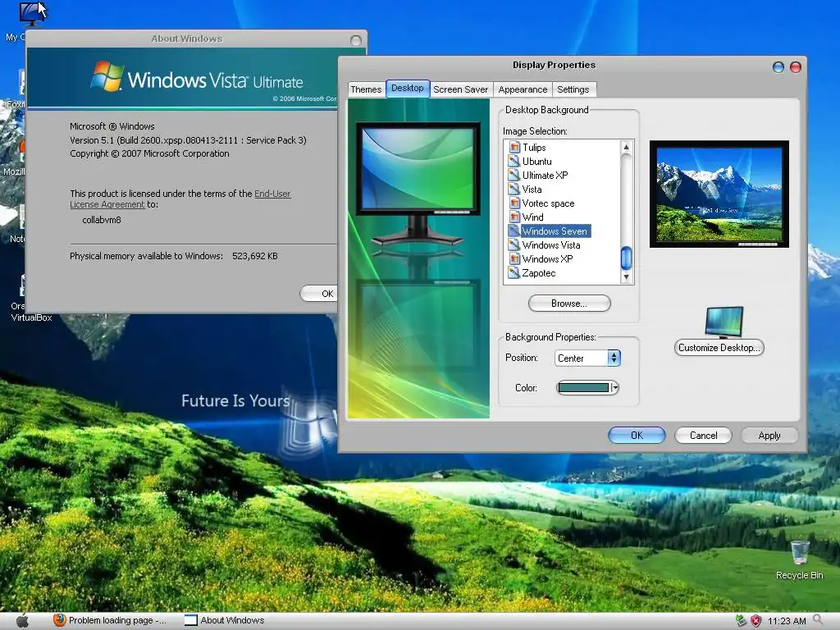Click the Zapotec image file icon
The image size is (840, 630).
(x=514, y=272)
